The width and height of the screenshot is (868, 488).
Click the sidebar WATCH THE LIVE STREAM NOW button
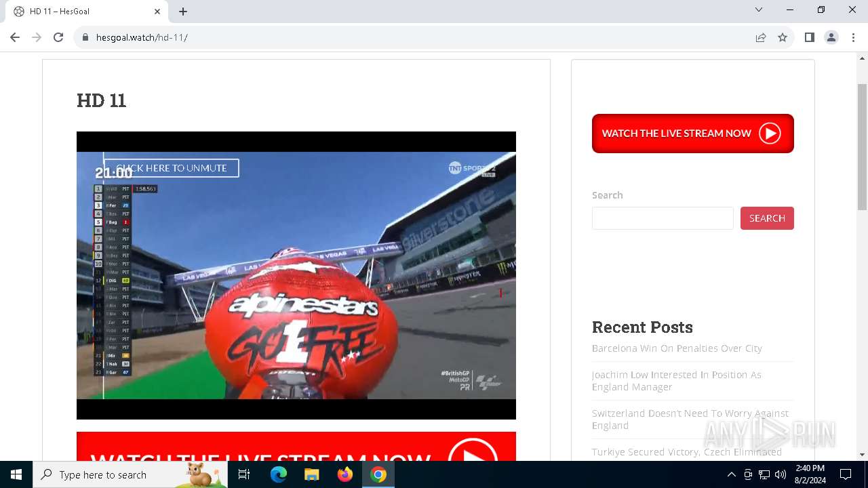click(693, 134)
